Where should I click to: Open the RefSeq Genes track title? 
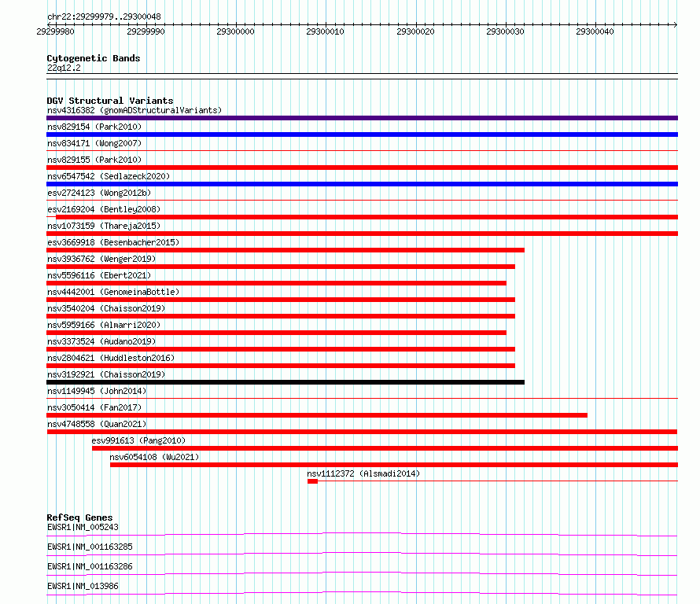(79, 517)
